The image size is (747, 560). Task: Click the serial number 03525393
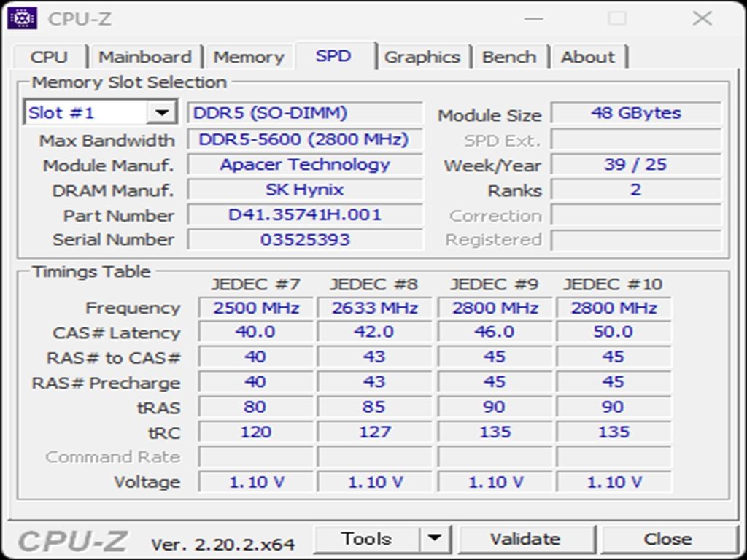(305, 239)
